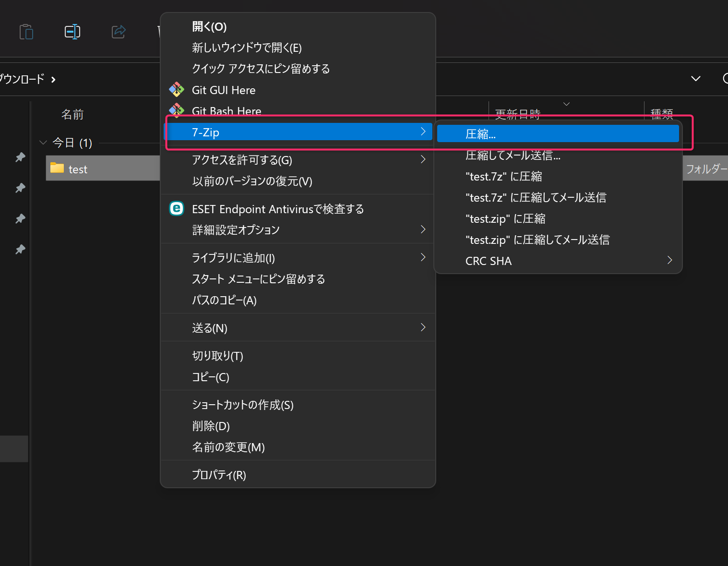This screenshot has height=566, width=728.
Task: Click the last quick access pin icon
Action: (x=20, y=250)
